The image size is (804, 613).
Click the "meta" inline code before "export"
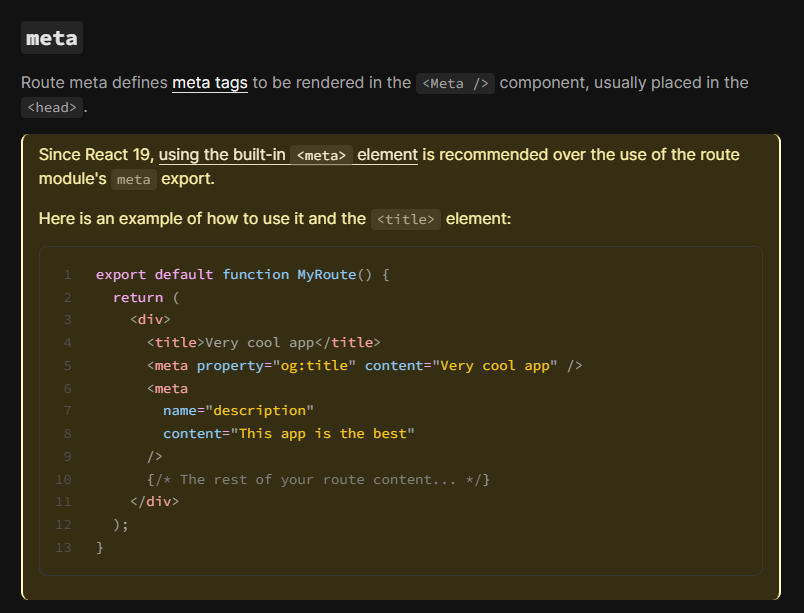132,180
